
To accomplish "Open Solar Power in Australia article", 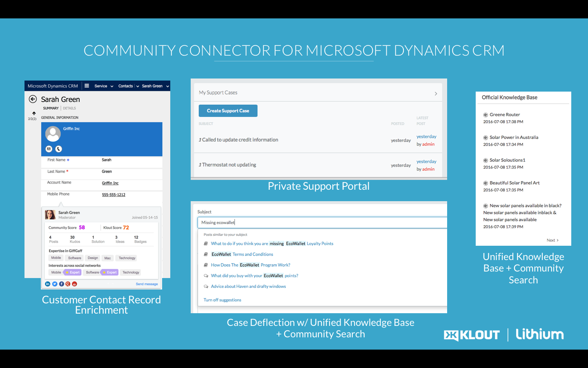I will click(x=514, y=138).
